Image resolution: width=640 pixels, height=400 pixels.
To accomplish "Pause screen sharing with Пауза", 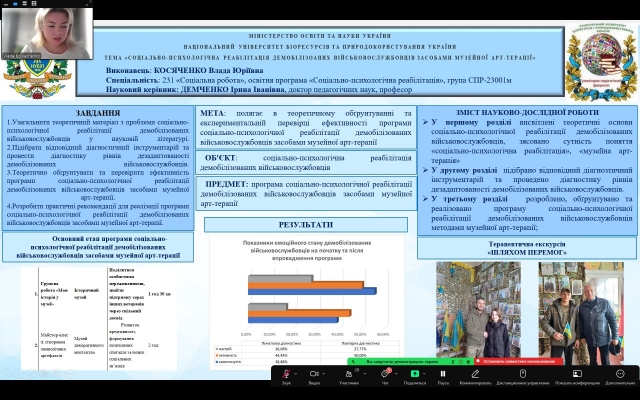I will tap(443, 374).
